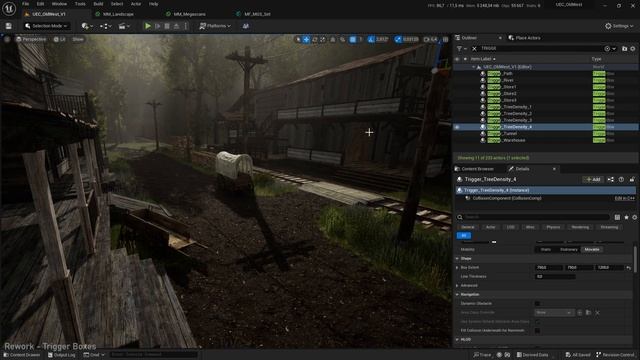The width and height of the screenshot is (640, 360).
Task: Set Mobility to Static
Action: click(x=546, y=249)
